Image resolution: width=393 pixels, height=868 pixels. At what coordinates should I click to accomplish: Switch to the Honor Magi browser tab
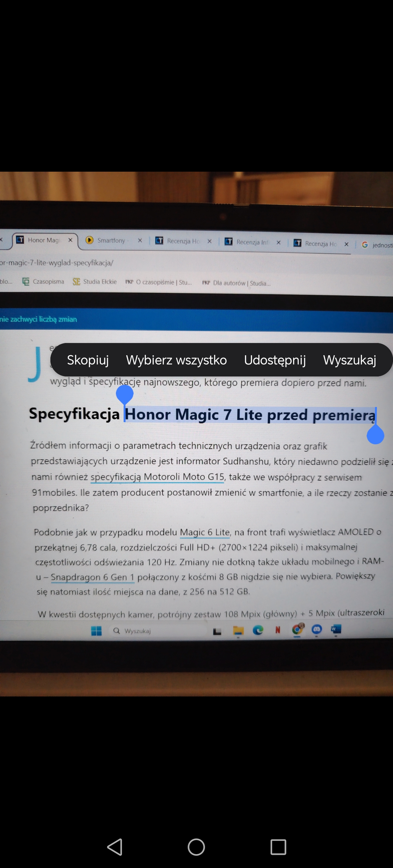45,240
